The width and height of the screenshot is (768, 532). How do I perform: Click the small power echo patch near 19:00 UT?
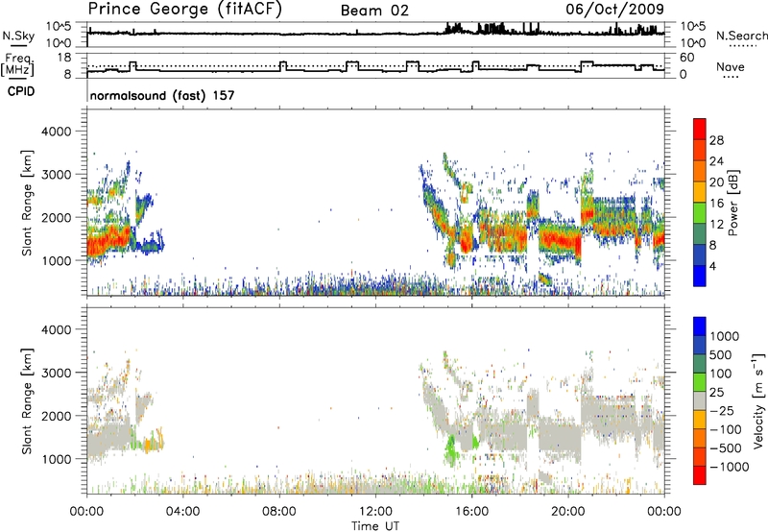coord(544,279)
